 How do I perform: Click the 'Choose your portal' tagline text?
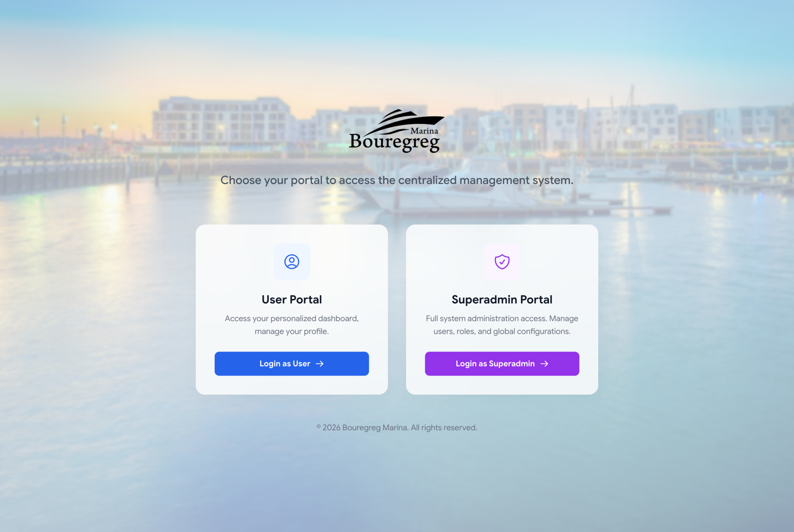pos(397,180)
